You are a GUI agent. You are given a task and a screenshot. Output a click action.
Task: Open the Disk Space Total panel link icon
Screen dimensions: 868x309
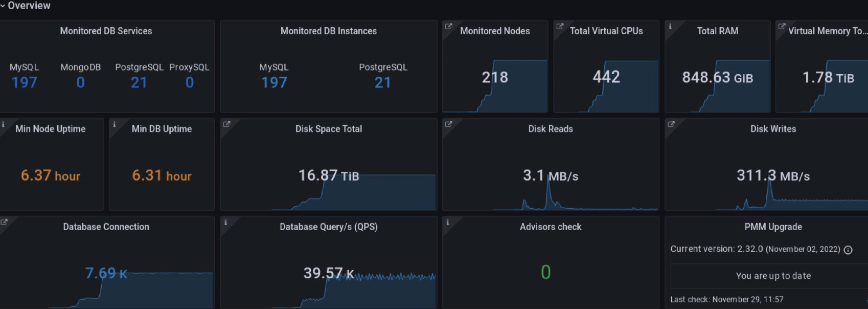coord(227,124)
